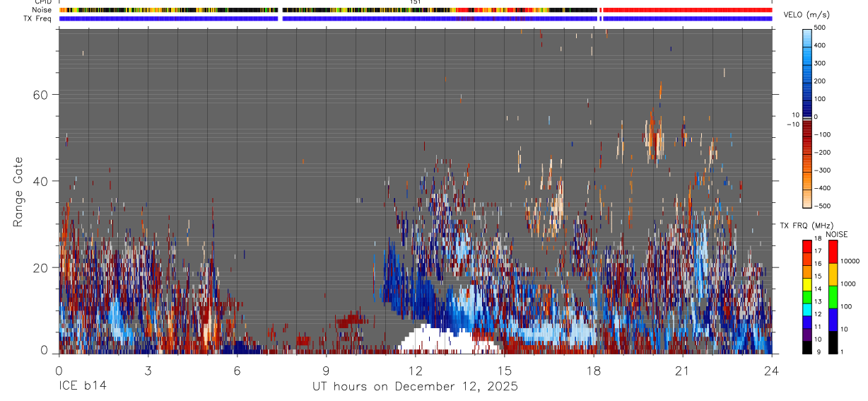The width and height of the screenshot is (868, 401).
Task: Click the blue segment of NOISE colorbar
Action: point(833,320)
